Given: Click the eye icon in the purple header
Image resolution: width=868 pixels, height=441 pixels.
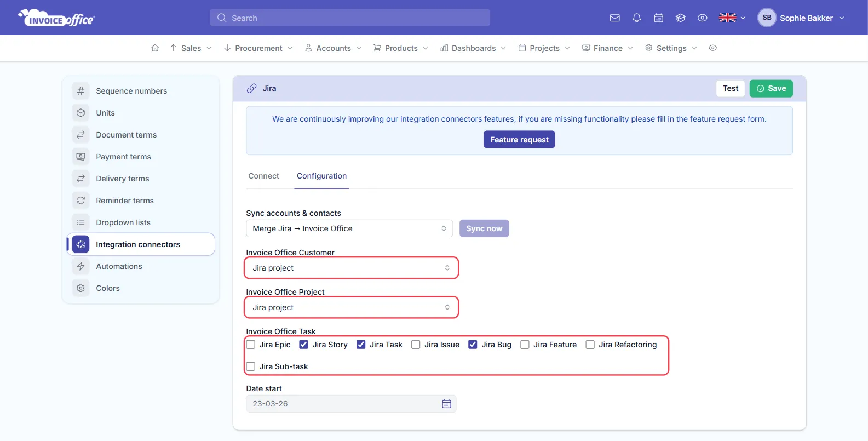Looking at the screenshot, I should [x=703, y=18].
